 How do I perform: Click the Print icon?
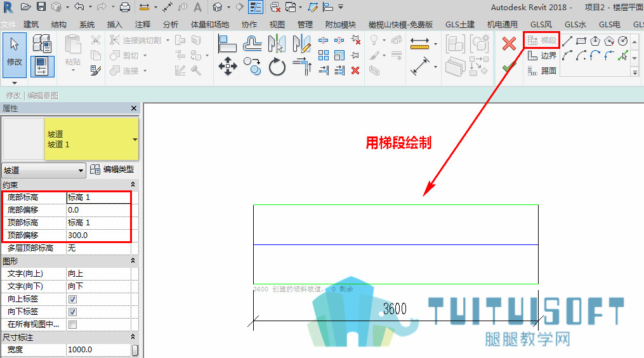tap(125, 6)
